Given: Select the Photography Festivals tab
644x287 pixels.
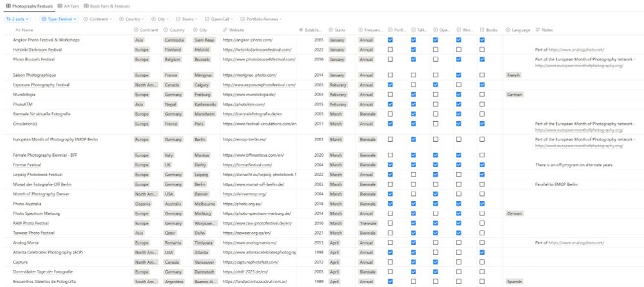Looking at the screenshot, I should [29, 6].
